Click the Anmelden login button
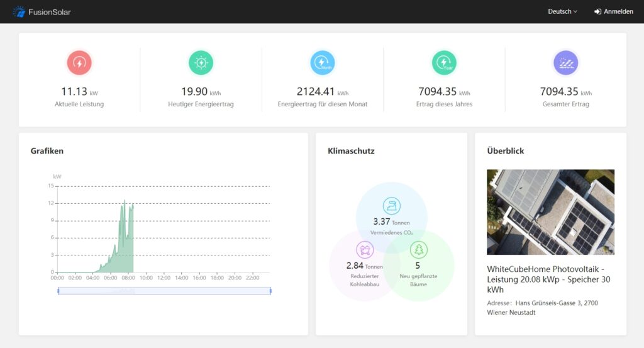This screenshot has height=348, width=644. [x=614, y=11]
